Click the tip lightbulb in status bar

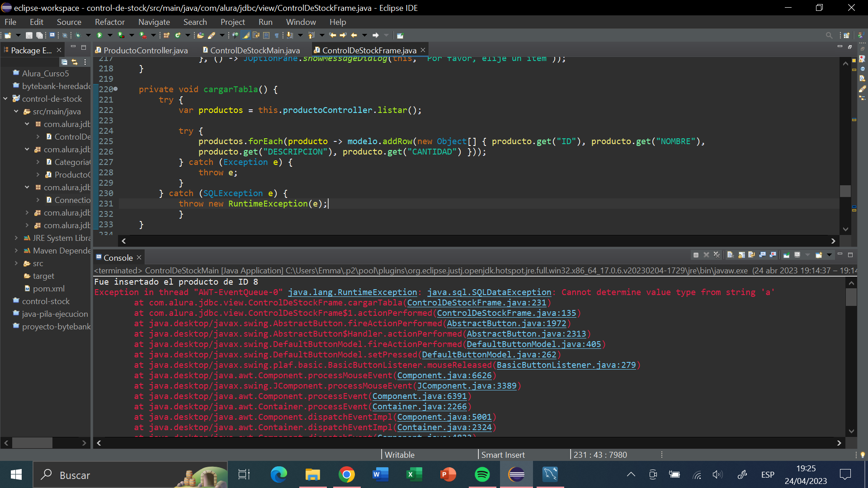tap(863, 455)
